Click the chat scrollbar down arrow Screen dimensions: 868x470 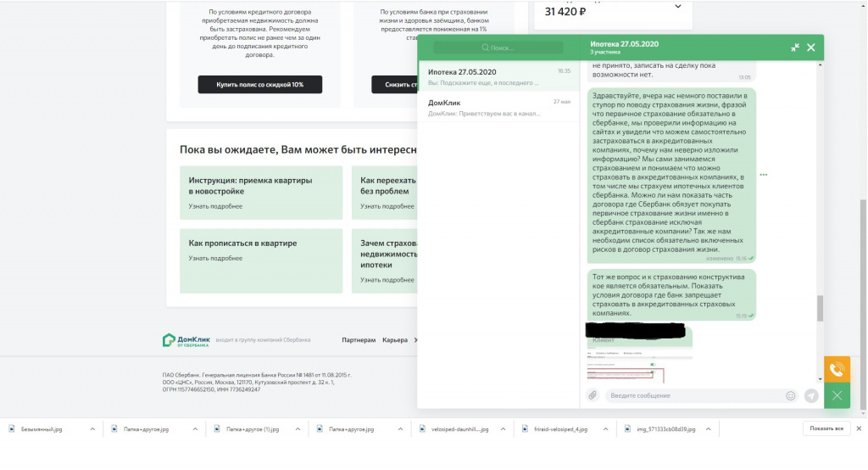tap(820, 379)
